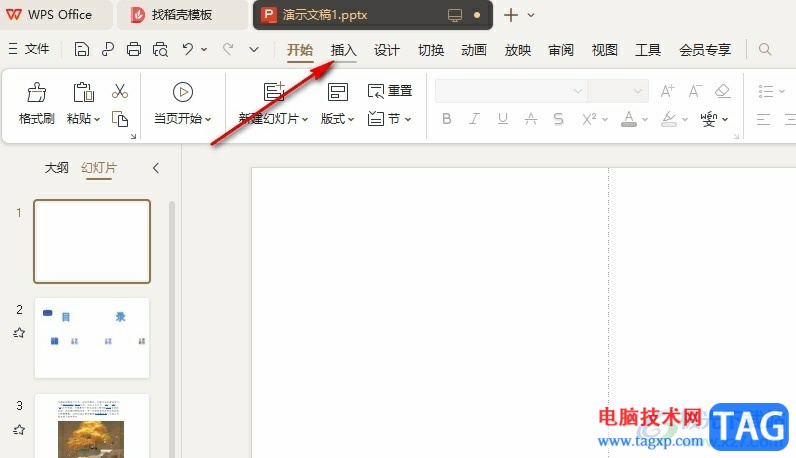Switch to the 放映 ribbon tab
The width and height of the screenshot is (796, 458).
pyautogui.click(x=518, y=50)
